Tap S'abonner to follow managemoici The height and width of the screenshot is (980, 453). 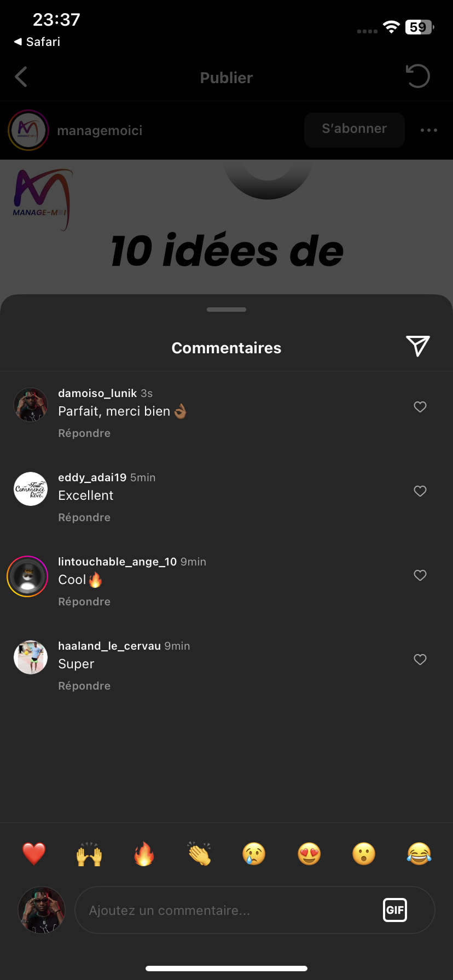click(x=355, y=130)
